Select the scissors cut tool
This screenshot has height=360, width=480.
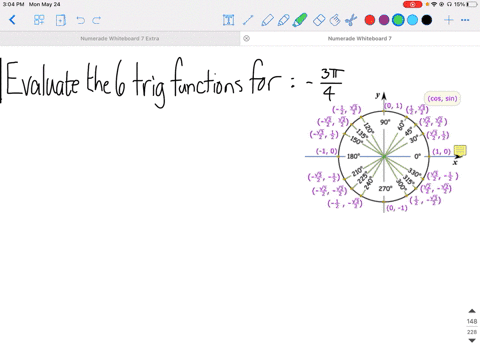[351, 20]
